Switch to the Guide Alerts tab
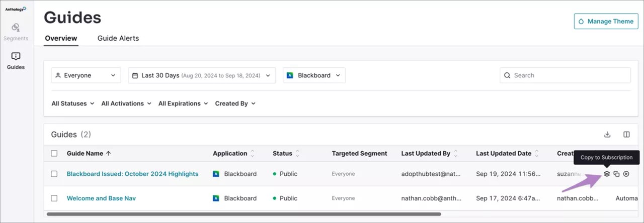The height and width of the screenshot is (223, 644). 118,38
